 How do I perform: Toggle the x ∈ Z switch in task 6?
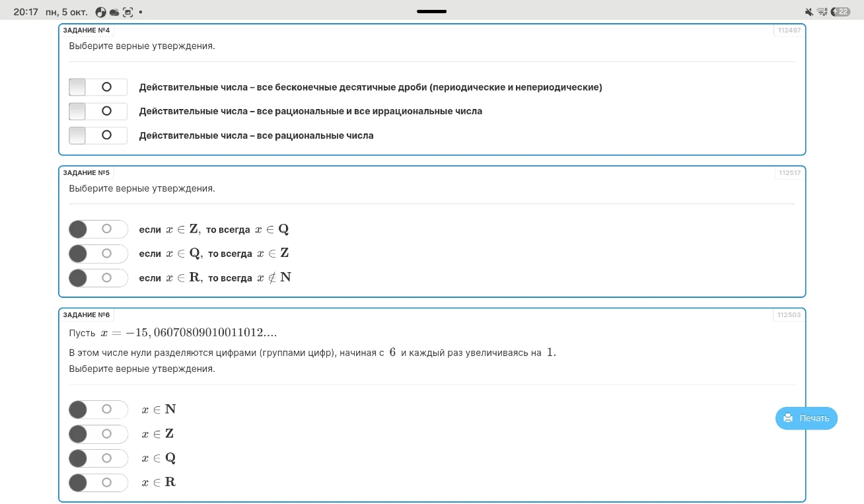point(98,434)
